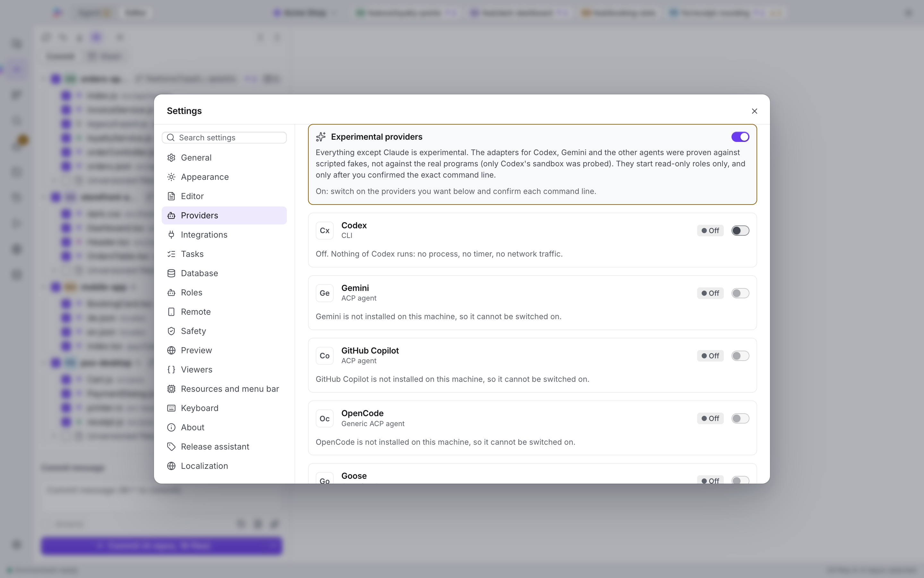Screen dimensions: 924x578
Task: Click the Goose Go badge icon
Action: coord(325,478)
